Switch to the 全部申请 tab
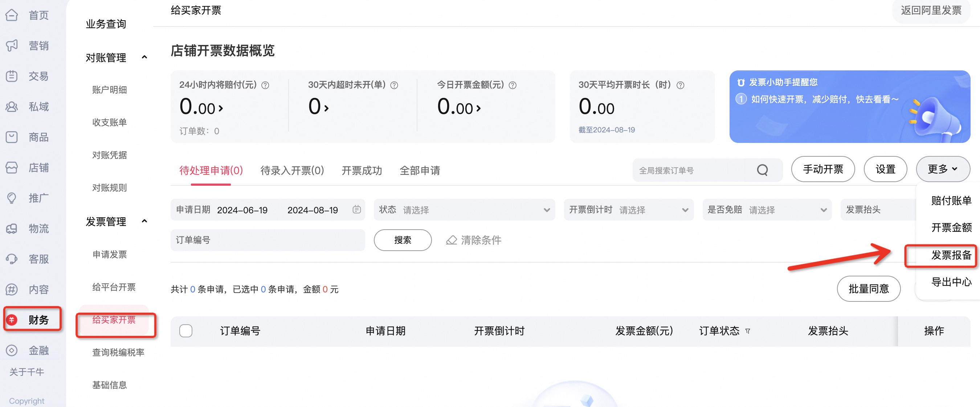This screenshot has height=407, width=980. pyautogui.click(x=420, y=170)
